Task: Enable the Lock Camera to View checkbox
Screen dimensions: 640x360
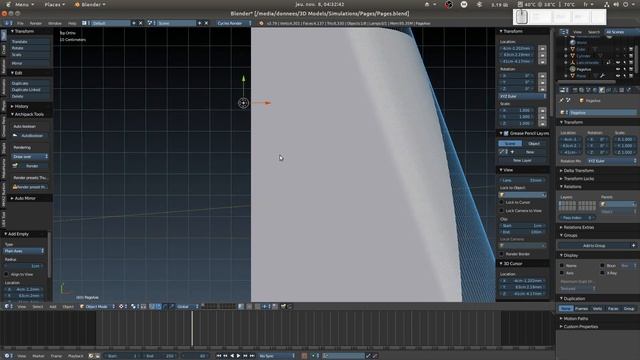Action: (502, 211)
